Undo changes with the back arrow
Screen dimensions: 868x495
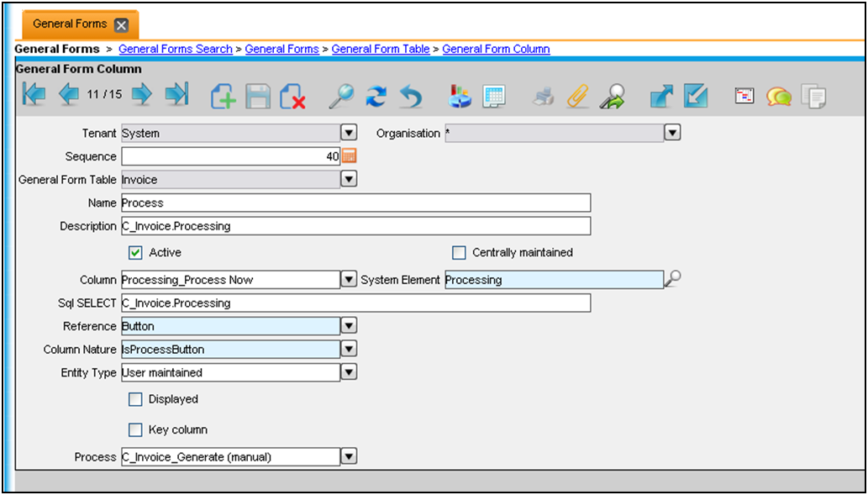coord(410,96)
